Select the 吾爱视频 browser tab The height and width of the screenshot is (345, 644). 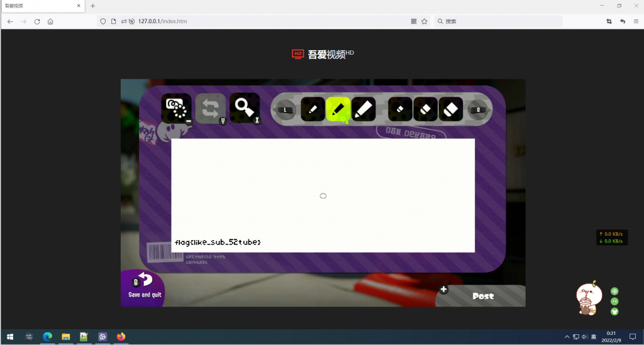(x=42, y=6)
